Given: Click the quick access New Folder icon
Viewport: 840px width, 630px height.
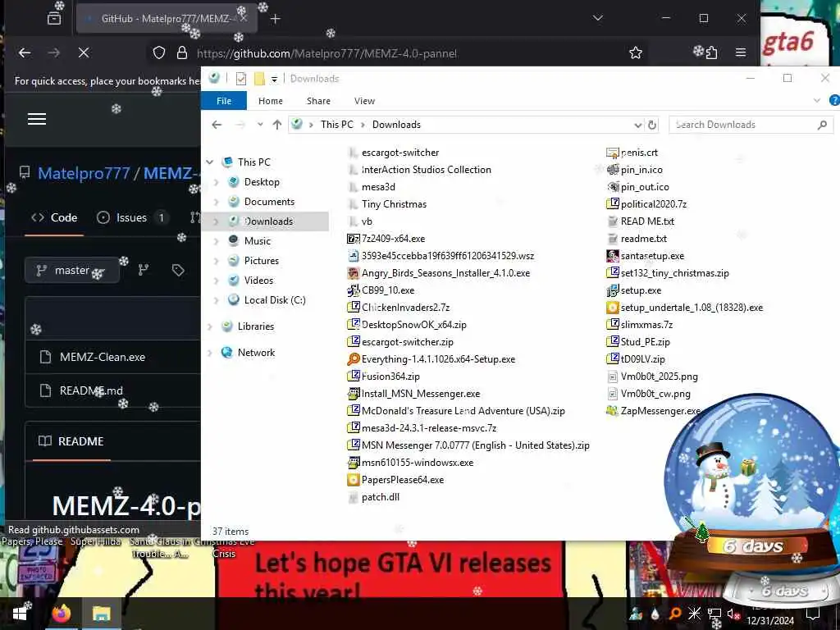Looking at the screenshot, I should (259, 79).
